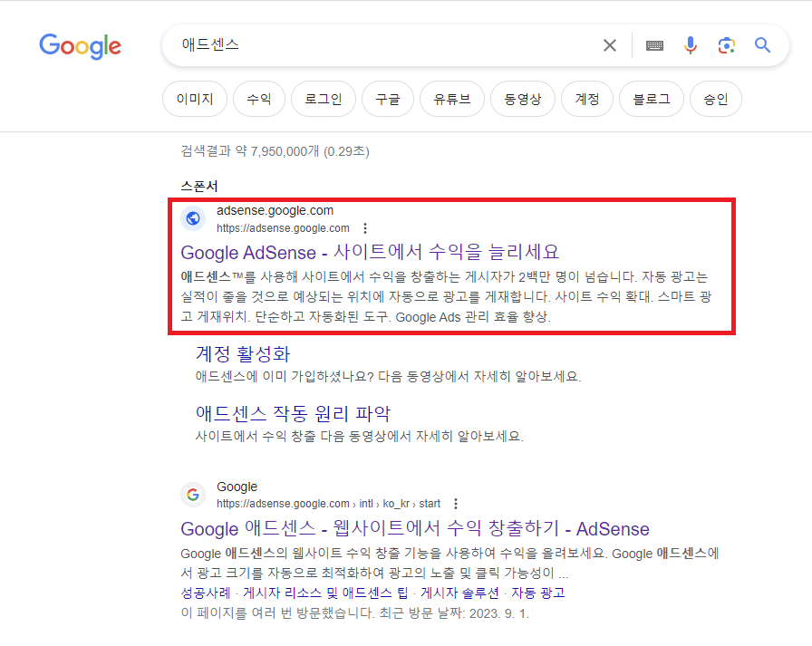Image resolution: width=812 pixels, height=646 pixels.
Task: Switch to the 이미지 filter tab
Action: point(194,99)
